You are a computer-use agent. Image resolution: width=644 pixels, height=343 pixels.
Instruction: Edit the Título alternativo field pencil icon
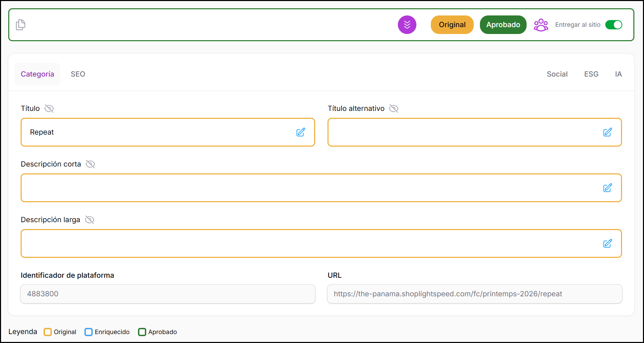[607, 132]
